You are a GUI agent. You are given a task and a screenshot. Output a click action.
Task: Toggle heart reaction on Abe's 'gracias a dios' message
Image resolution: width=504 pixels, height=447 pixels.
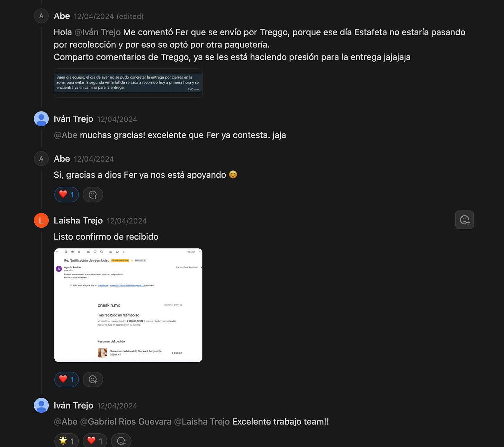[67, 195]
